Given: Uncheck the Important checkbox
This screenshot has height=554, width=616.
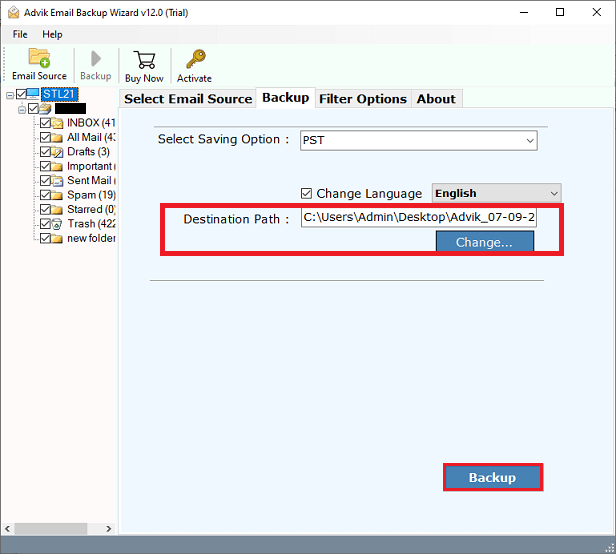Looking at the screenshot, I should coord(45,166).
